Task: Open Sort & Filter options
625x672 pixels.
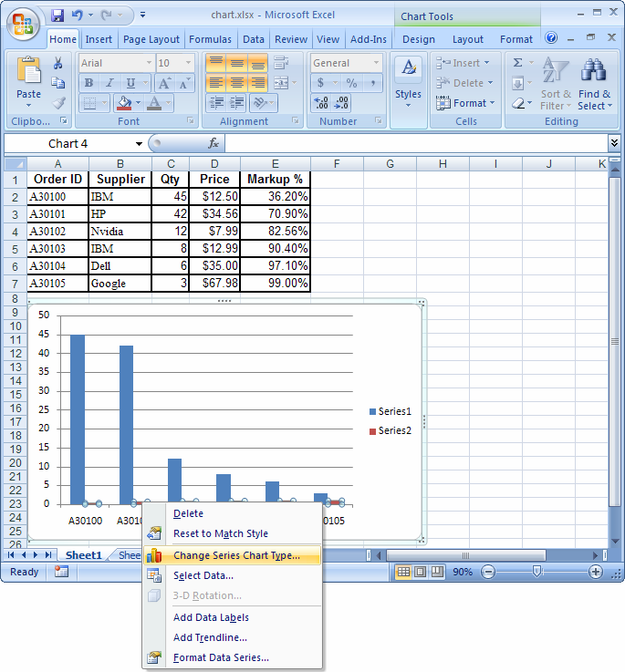Action: tap(556, 83)
